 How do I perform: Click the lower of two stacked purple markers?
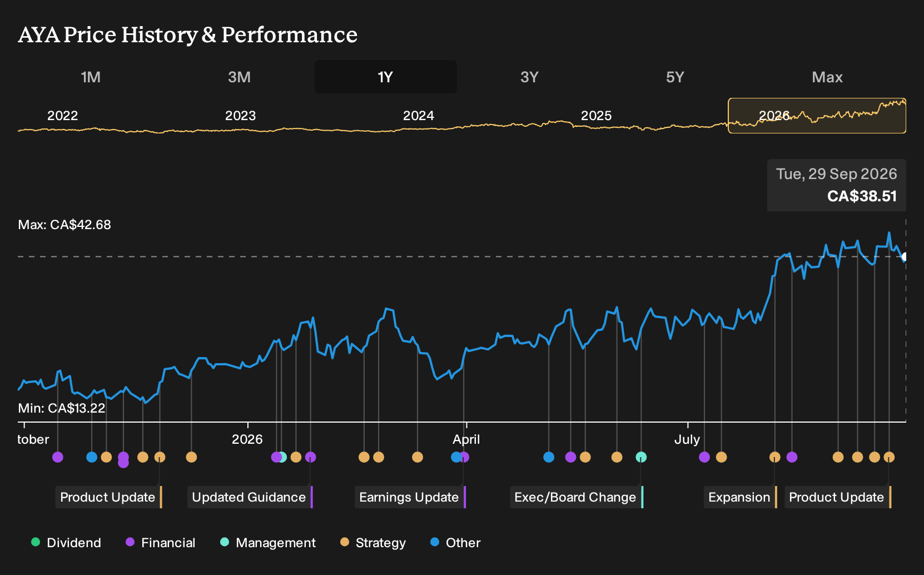pyautogui.click(x=123, y=463)
